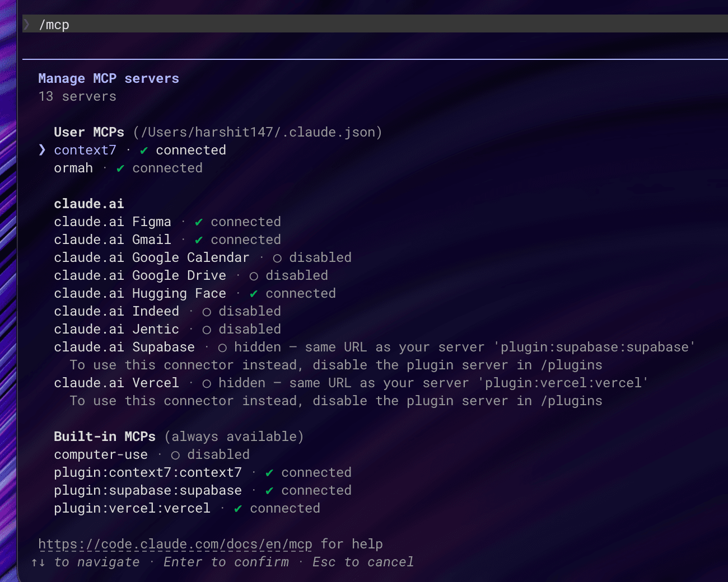Image resolution: width=728 pixels, height=582 pixels.
Task: Choose the claude.ai Hugging Face server
Action: (x=195, y=293)
